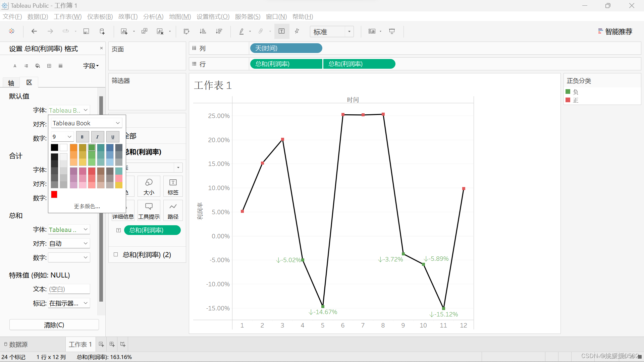The image size is (644, 362).
Task: Open the tooltip marks card button
Action: 149,210
